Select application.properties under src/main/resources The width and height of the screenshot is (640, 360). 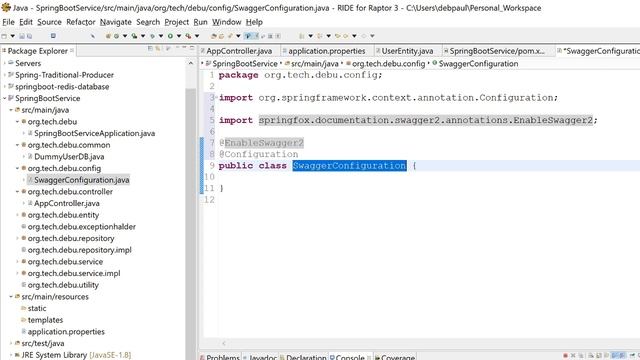(x=66, y=332)
